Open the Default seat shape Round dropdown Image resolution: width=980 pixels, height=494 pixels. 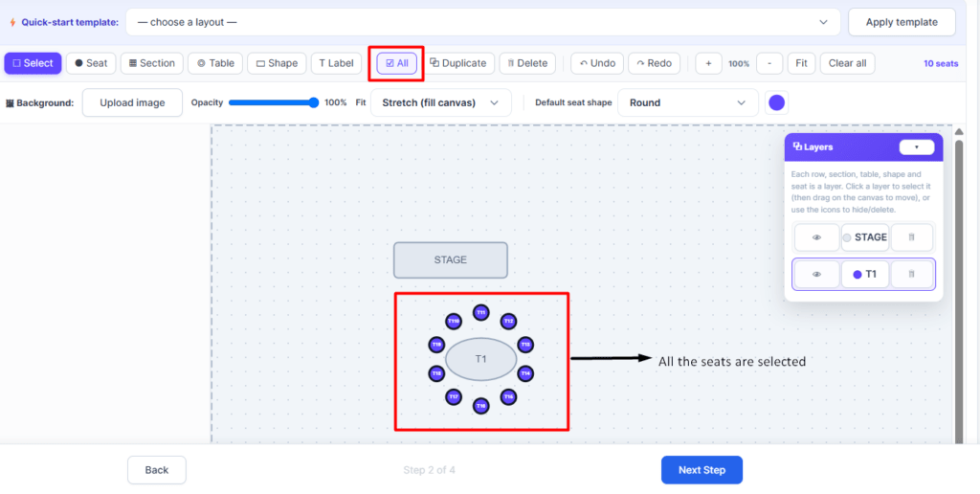[687, 102]
